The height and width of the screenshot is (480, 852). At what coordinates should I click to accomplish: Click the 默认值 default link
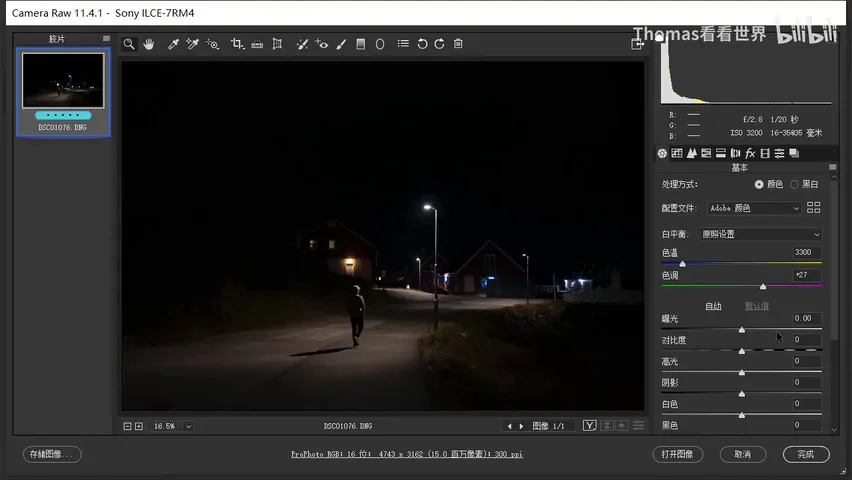756,306
